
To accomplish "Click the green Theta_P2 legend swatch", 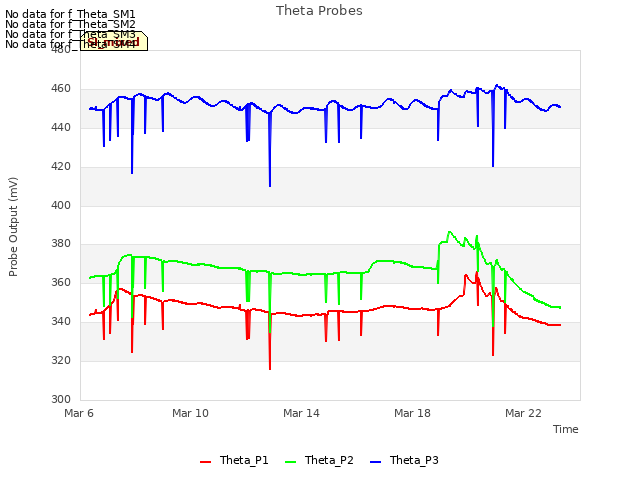I will pos(290,462).
